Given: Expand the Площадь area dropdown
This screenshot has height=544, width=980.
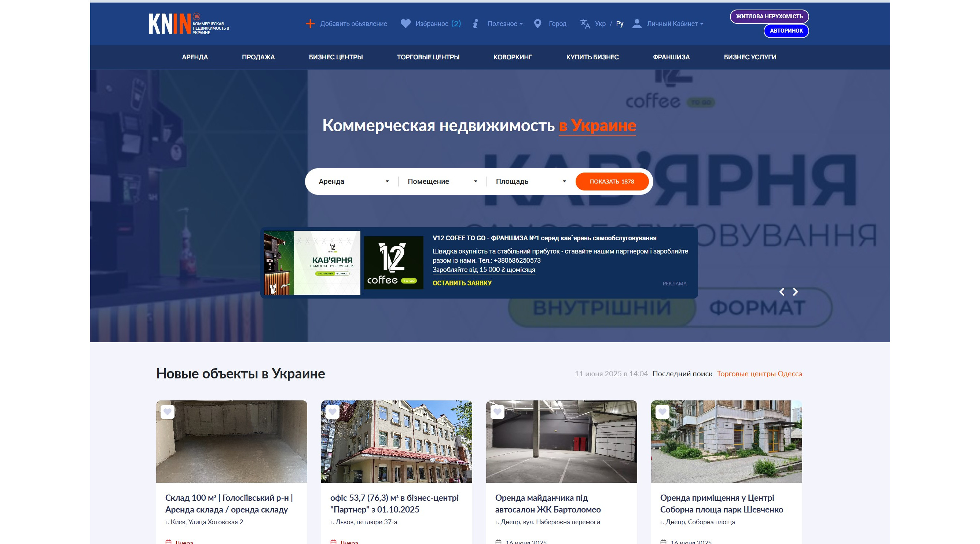Looking at the screenshot, I should [x=531, y=181].
